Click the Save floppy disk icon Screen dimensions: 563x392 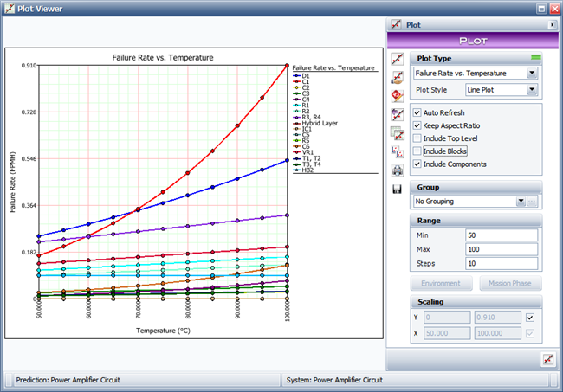[398, 189]
